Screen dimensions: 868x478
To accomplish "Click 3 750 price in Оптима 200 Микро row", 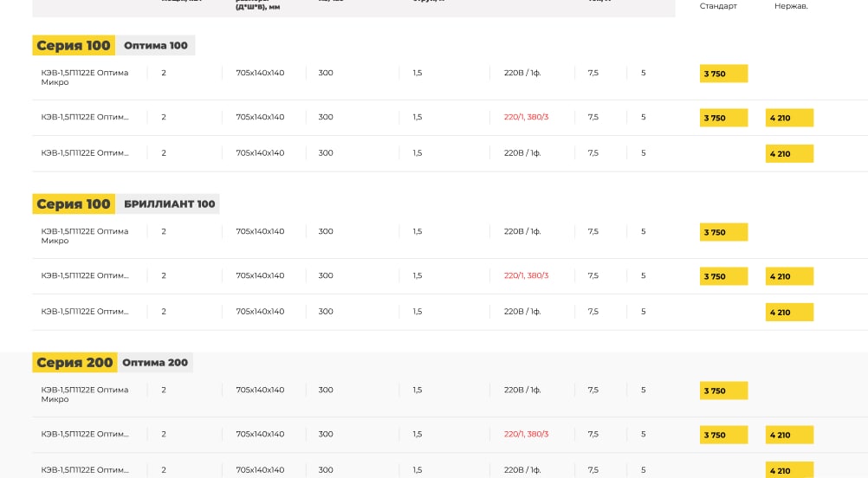I will click(x=723, y=391).
